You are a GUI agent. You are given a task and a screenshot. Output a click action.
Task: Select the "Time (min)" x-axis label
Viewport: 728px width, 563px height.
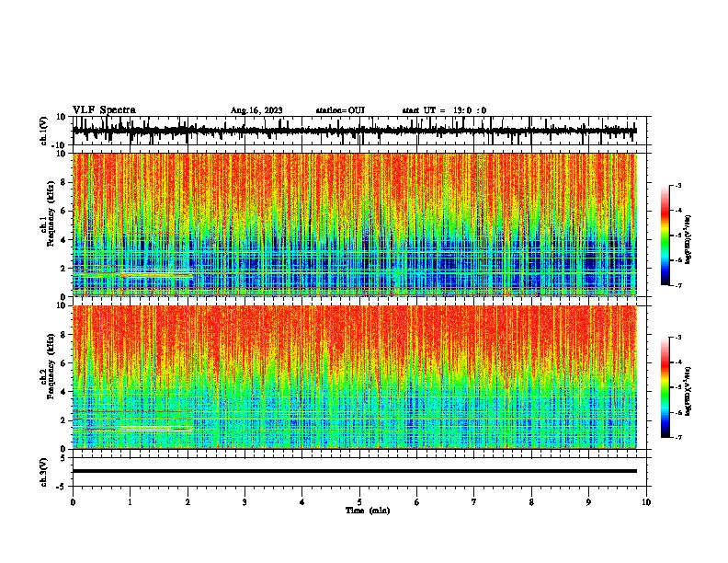[x=368, y=511]
